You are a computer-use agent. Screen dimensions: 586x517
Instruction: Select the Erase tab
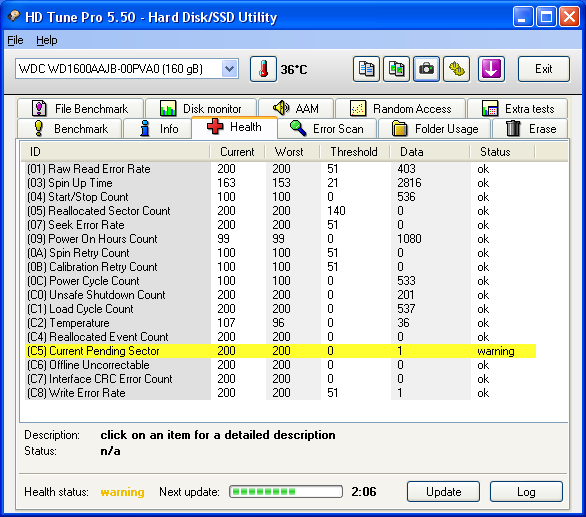(530, 129)
